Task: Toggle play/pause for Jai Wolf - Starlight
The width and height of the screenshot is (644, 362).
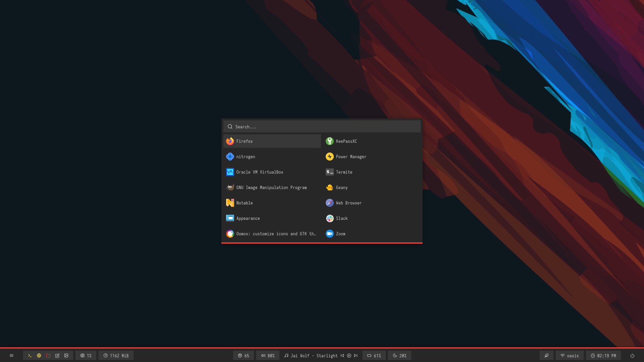Action: pos(349,356)
